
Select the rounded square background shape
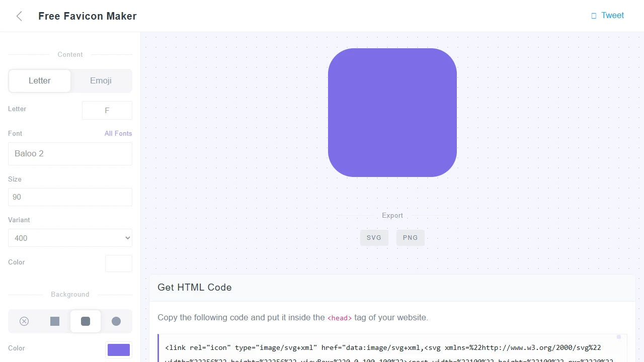[x=85, y=321]
